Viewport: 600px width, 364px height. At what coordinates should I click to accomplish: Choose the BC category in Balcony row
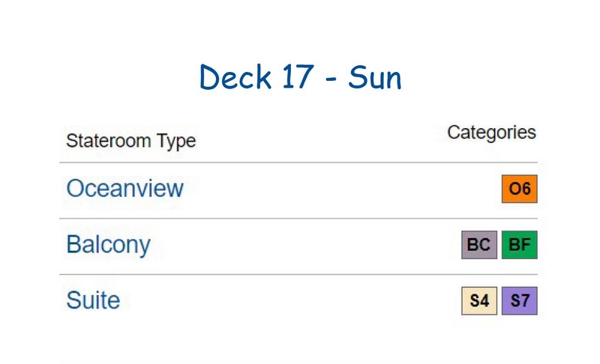click(x=479, y=245)
